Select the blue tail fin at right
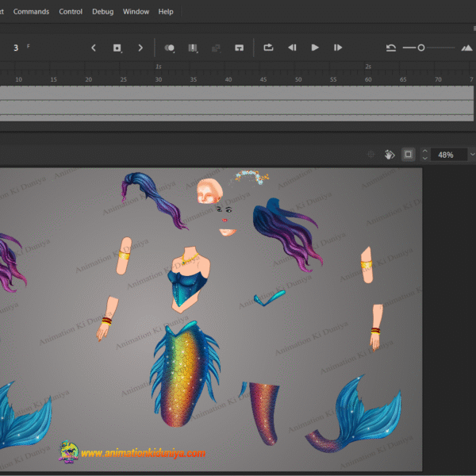Image resolution: width=476 pixels, height=476 pixels. click(359, 416)
